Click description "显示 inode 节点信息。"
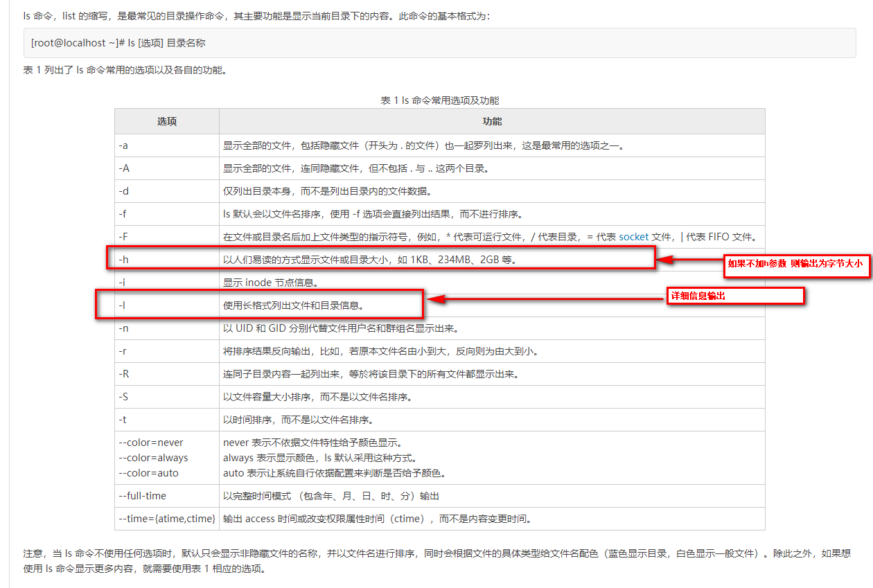The height and width of the screenshot is (588, 873). (273, 283)
